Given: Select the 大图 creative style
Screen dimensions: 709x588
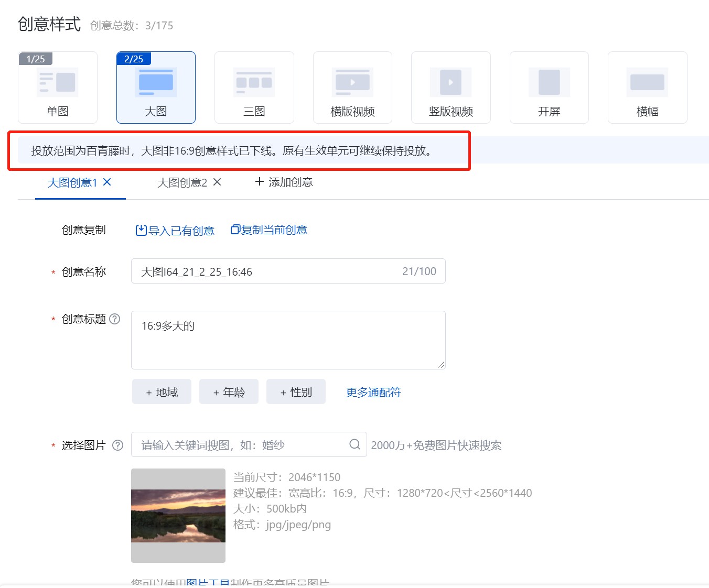Looking at the screenshot, I should [156, 88].
